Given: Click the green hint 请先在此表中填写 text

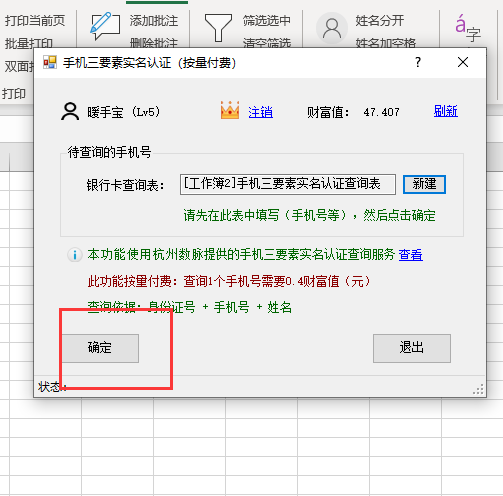Looking at the screenshot, I should pyautogui.click(x=309, y=215).
